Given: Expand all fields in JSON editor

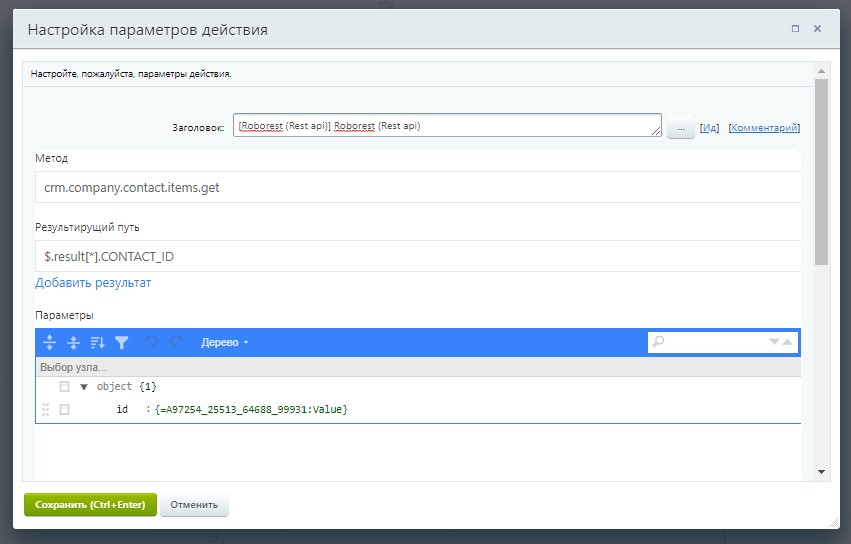Looking at the screenshot, I should 49,342.
